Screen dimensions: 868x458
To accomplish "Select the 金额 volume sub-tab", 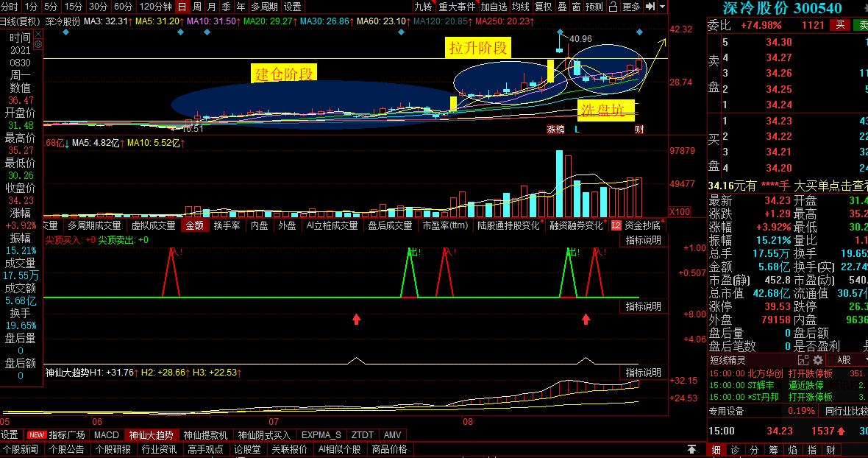I will coord(194,225).
